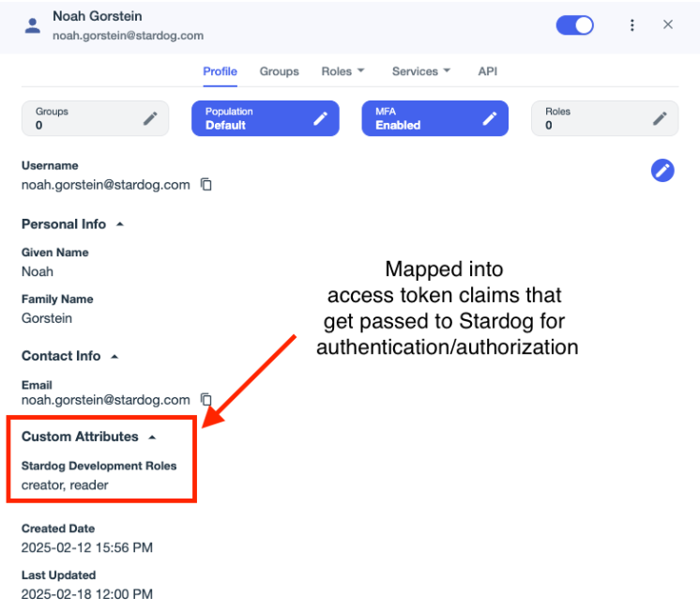
Task: Switch to the Groups tab
Action: pos(280,71)
